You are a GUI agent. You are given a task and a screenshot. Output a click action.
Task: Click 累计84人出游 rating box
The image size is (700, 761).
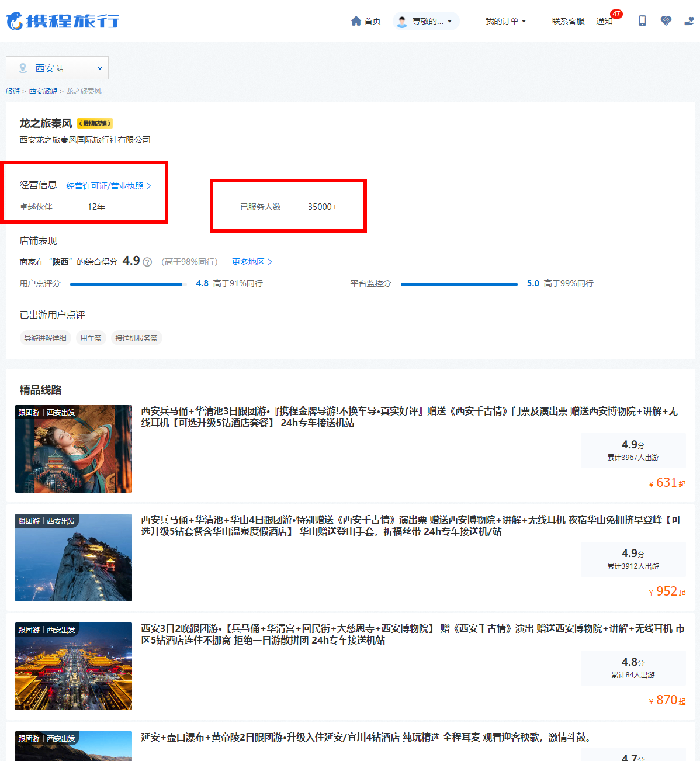click(x=633, y=668)
